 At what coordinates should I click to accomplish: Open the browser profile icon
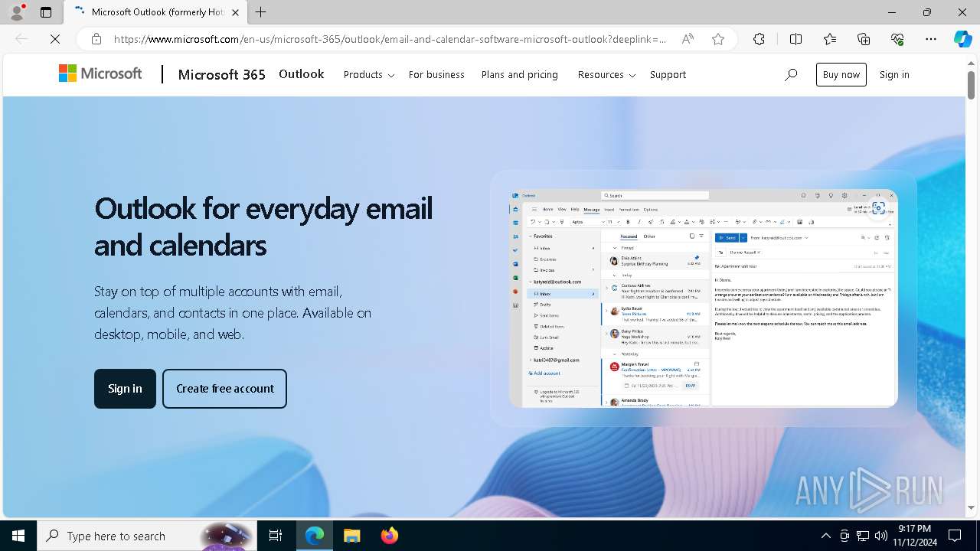coord(17,11)
